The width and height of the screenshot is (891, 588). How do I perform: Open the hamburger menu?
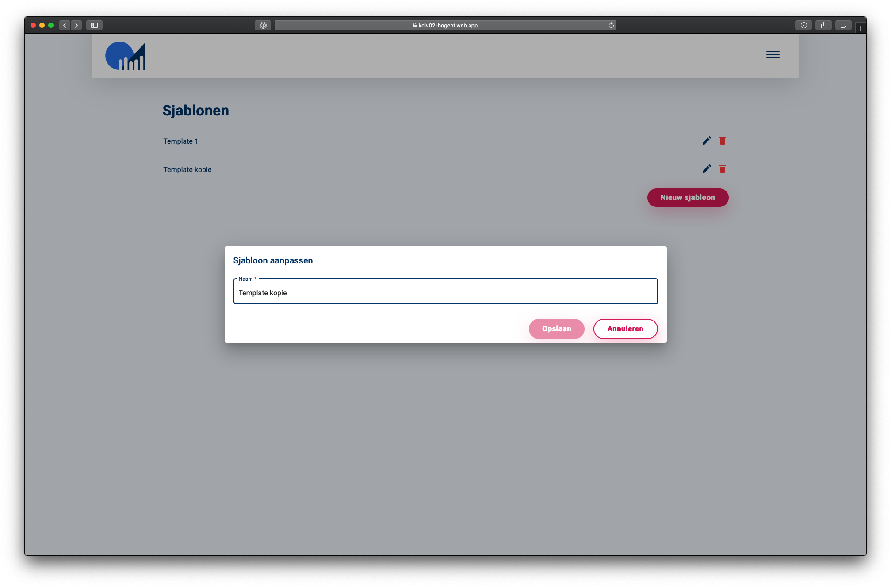[772, 55]
